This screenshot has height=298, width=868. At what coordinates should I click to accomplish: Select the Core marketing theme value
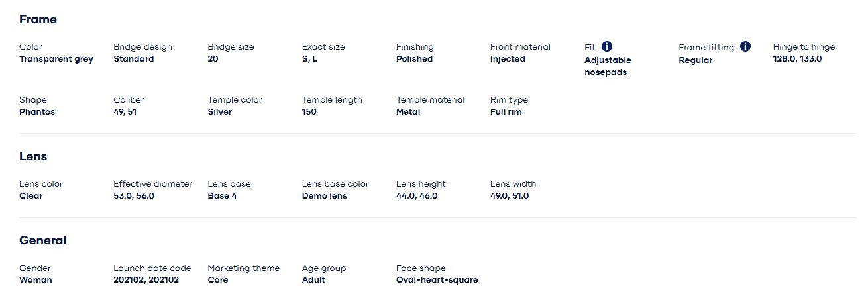[217, 280]
